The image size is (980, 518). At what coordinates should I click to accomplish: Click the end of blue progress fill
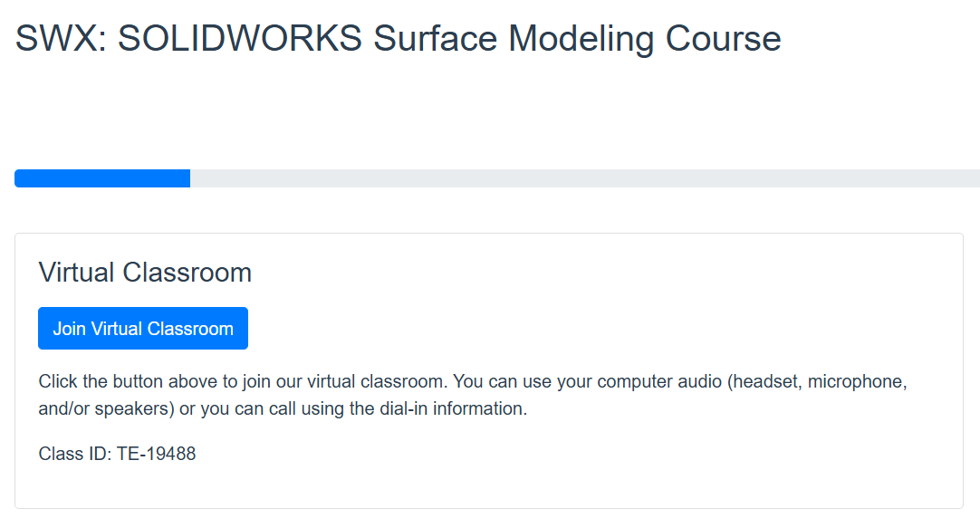click(187, 178)
